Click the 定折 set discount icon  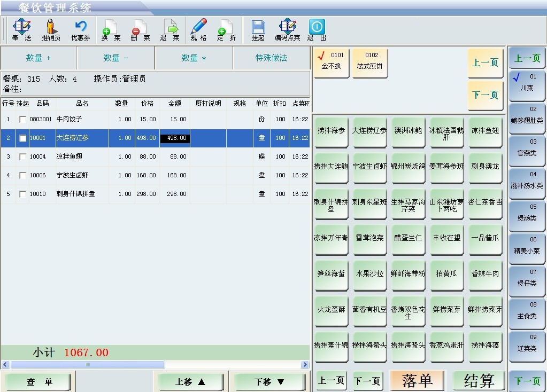point(226,30)
